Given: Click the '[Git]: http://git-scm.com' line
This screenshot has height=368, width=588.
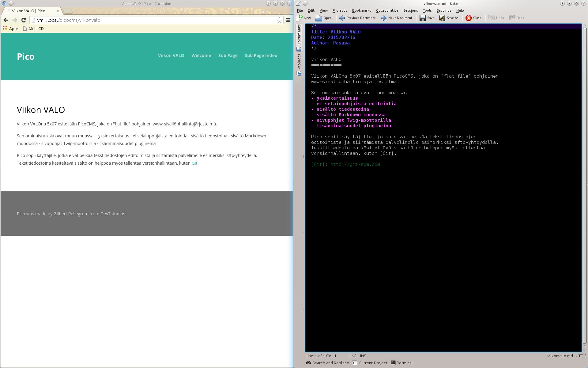Looking at the screenshot, I should [x=345, y=164].
